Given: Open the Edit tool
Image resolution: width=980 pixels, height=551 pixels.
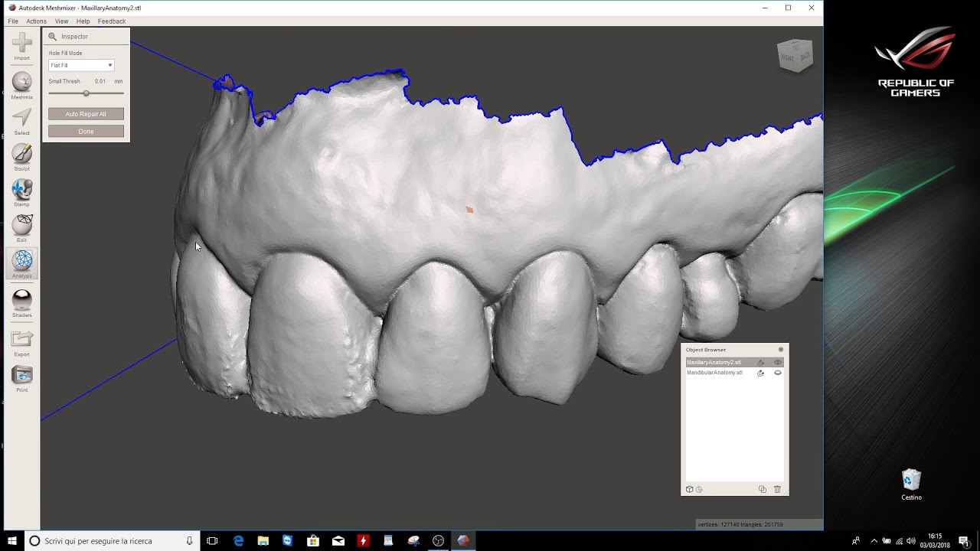Looking at the screenshot, I should (x=21, y=228).
